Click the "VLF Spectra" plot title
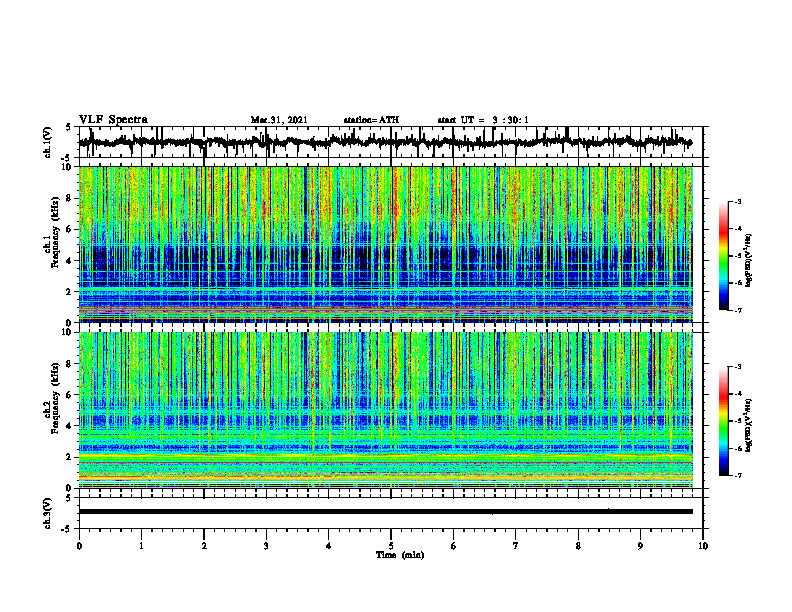 pos(113,119)
